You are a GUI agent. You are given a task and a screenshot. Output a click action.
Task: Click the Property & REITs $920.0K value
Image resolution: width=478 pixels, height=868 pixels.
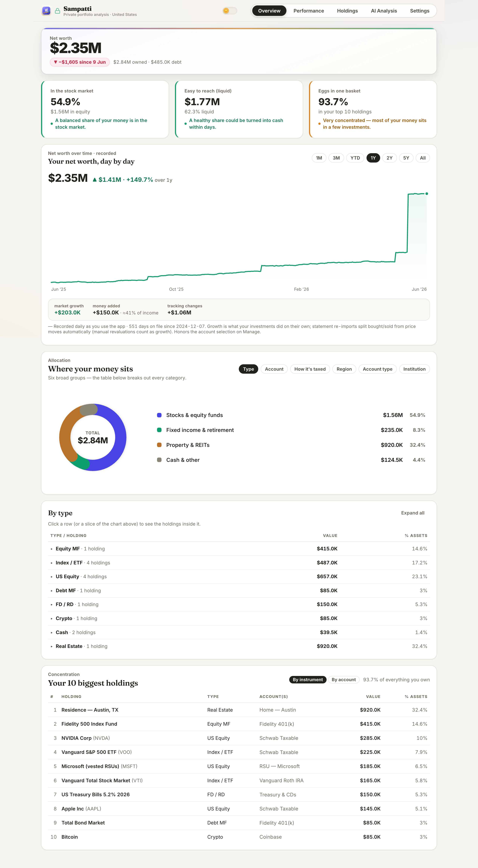(x=392, y=445)
